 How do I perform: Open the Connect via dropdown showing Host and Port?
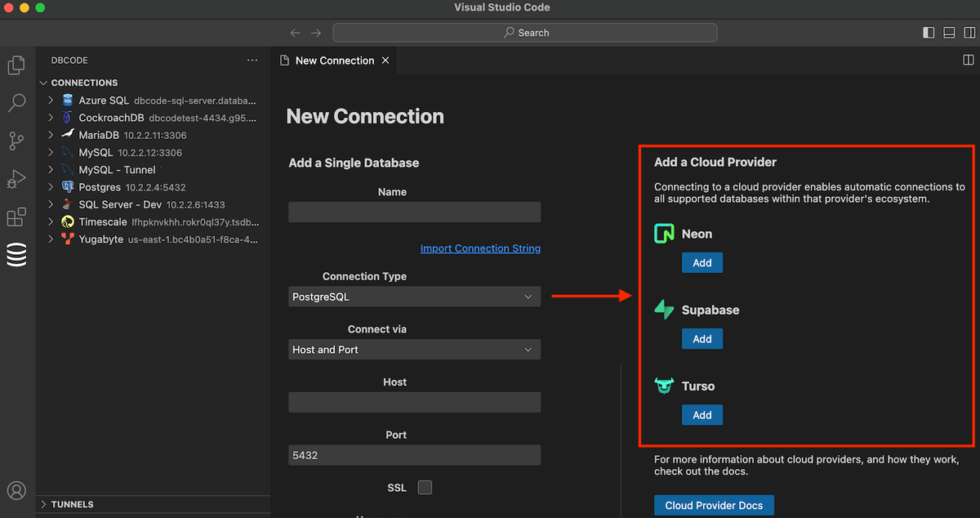click(414, 349)
